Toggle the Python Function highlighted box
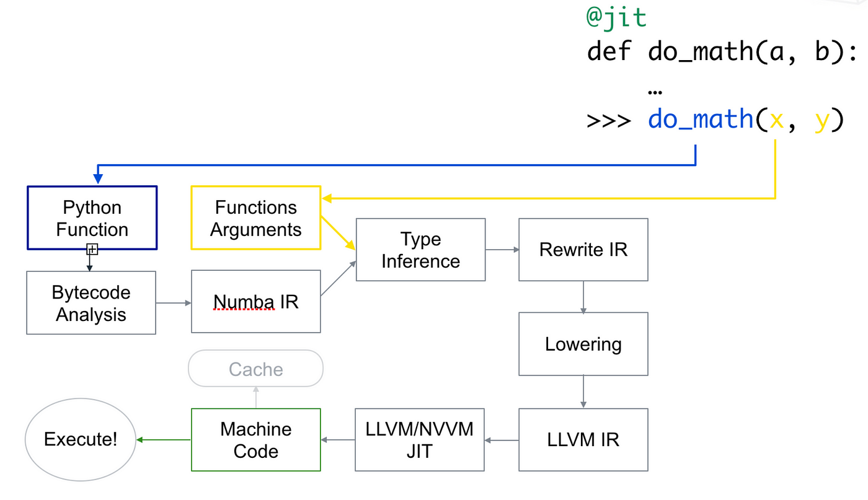 tap(92, 217)
